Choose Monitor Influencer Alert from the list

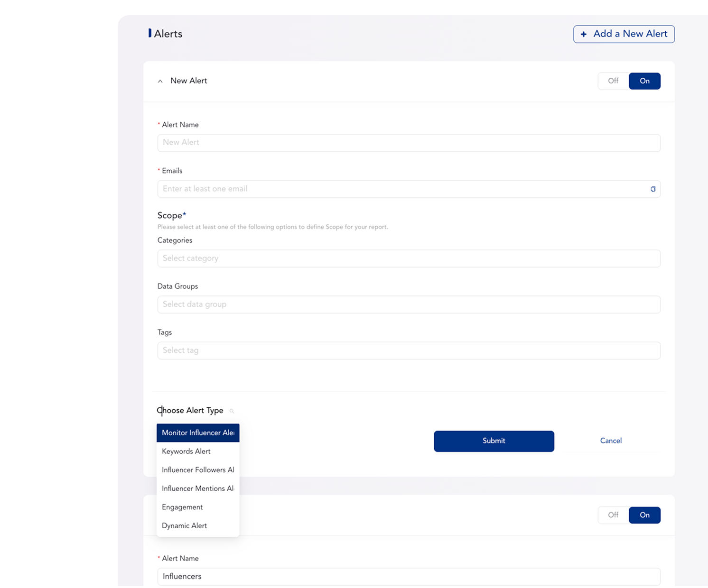[198, 433]
